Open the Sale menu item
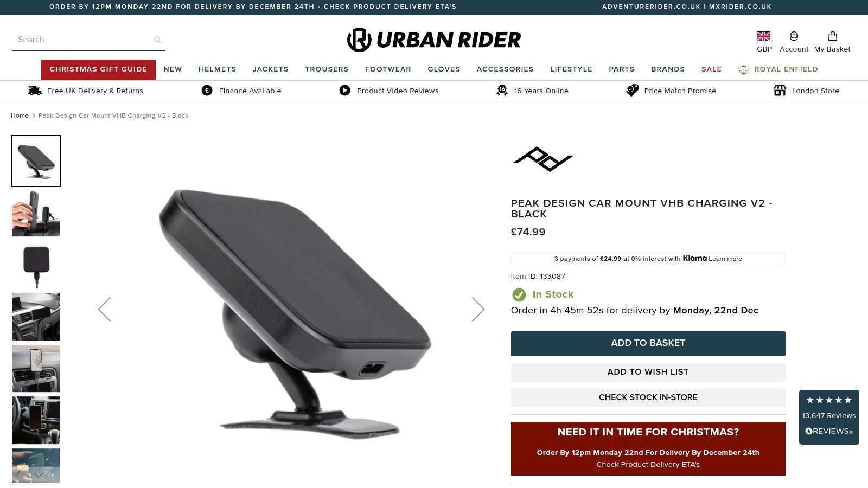 point(711,69)
